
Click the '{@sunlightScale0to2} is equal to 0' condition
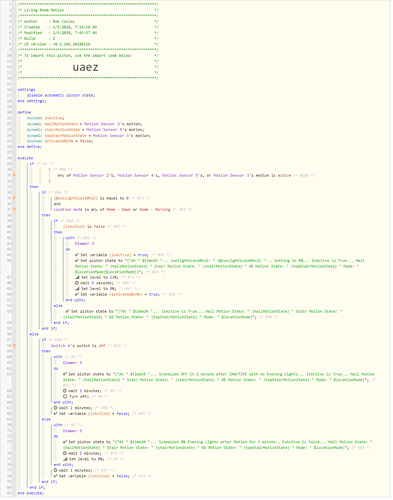pyautogui.click(x=91, y=198)
